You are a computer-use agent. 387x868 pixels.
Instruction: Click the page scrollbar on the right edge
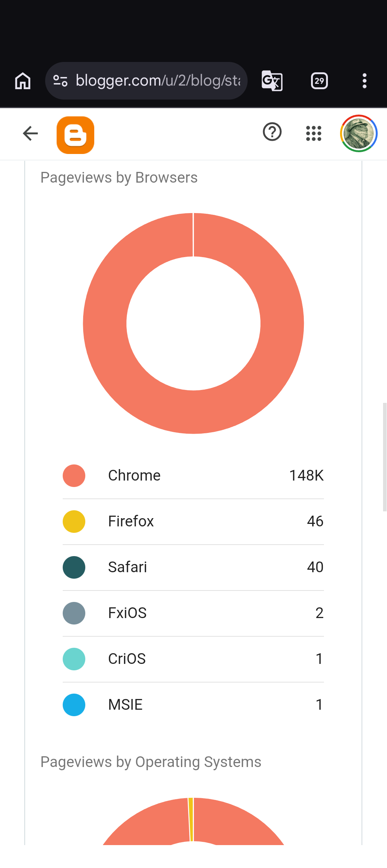pos(384,457)
